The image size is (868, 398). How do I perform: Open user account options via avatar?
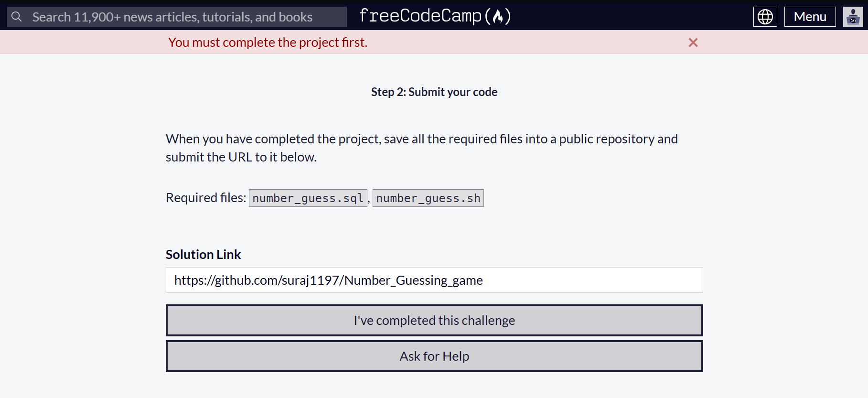point(853,16)
